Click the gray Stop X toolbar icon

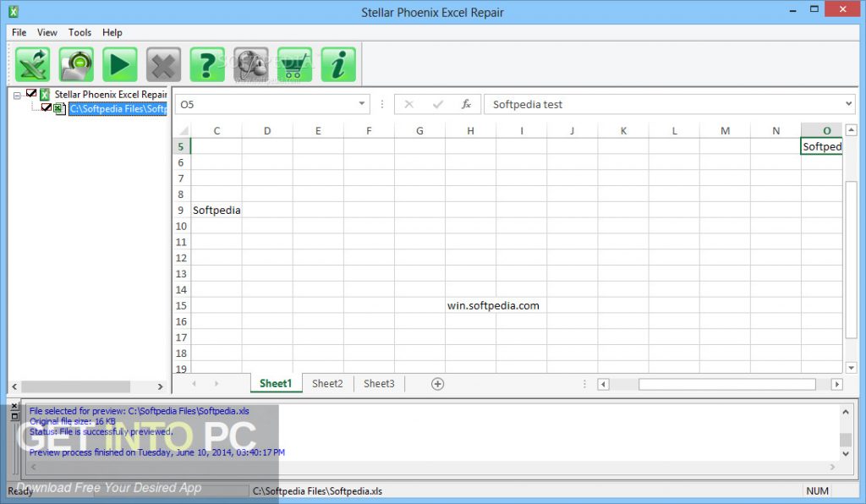click(x=163, y=64)
